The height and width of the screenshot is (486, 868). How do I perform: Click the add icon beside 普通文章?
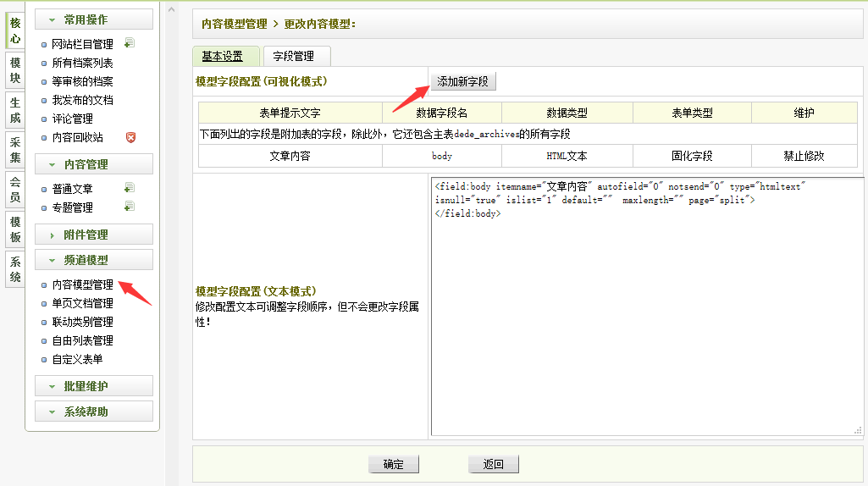click(x=129, y=188)
